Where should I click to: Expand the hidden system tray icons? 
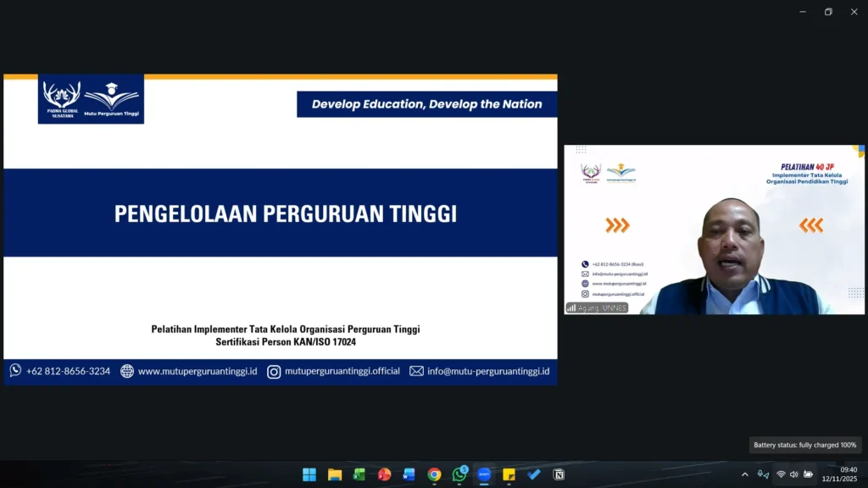(x=745, y=474)
